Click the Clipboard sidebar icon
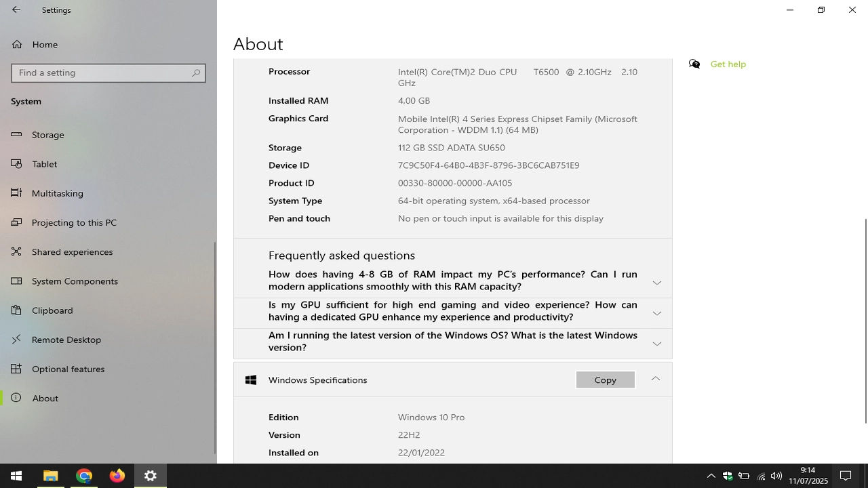The height and width of the screenshot is (488, 868). coord(16,310)
